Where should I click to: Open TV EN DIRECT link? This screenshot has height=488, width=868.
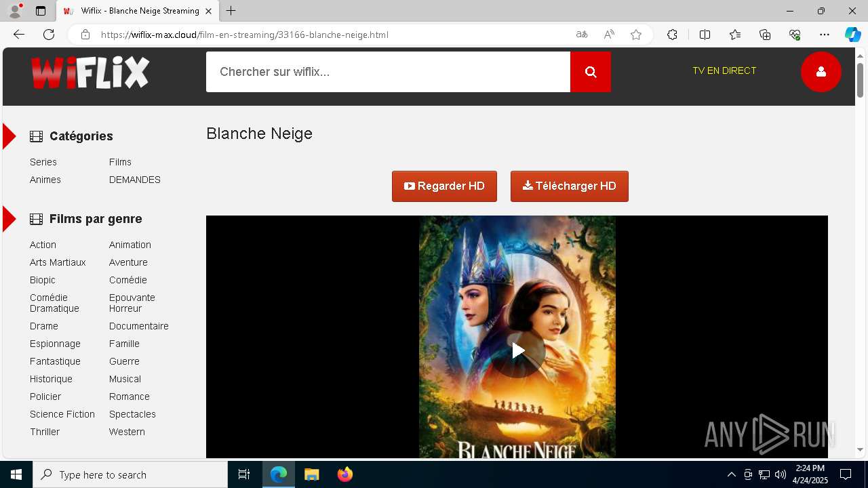(x=724, y=70)
